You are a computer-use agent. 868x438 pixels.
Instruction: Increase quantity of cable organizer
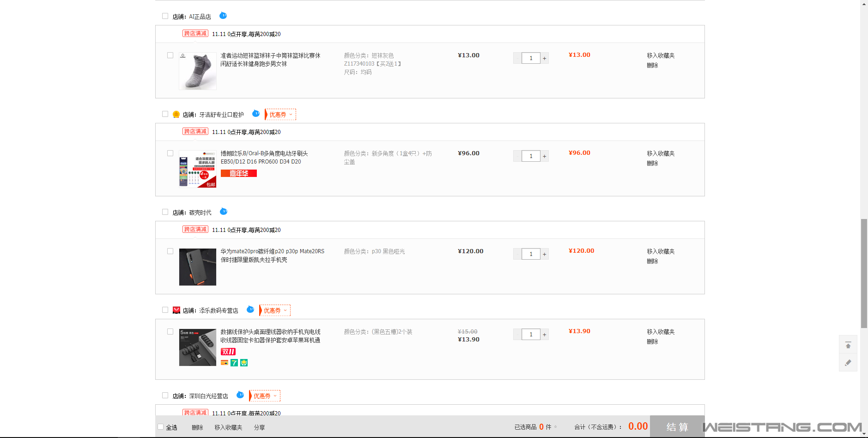[545, 335]
